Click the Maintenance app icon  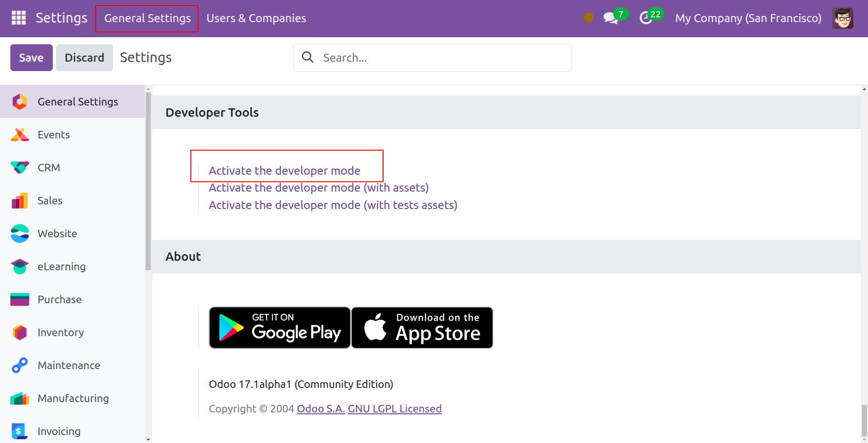20,365
